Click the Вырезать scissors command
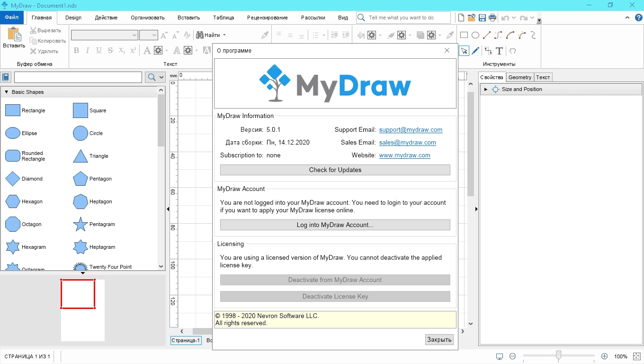The width and height of the screenshot is (644, 364). click(x=46, y=30)
